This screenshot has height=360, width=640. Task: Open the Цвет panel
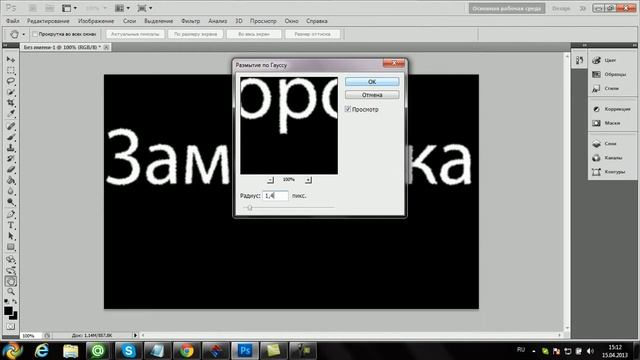pos(611,60)
